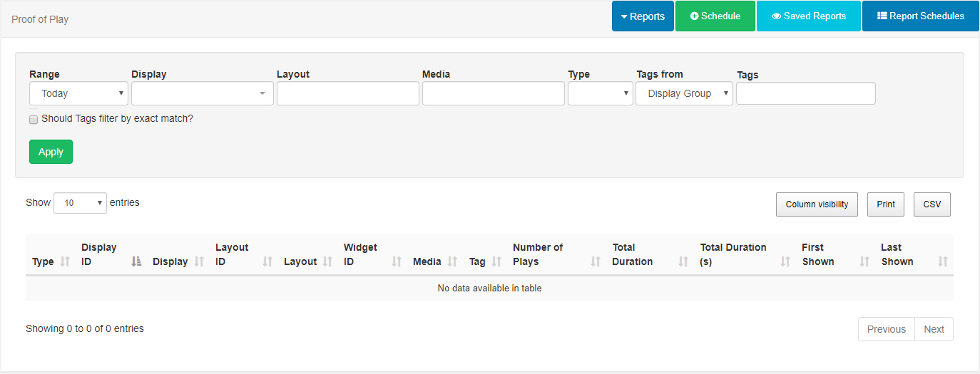Open Column visibility options
The image size is (980, 374).
817,204
